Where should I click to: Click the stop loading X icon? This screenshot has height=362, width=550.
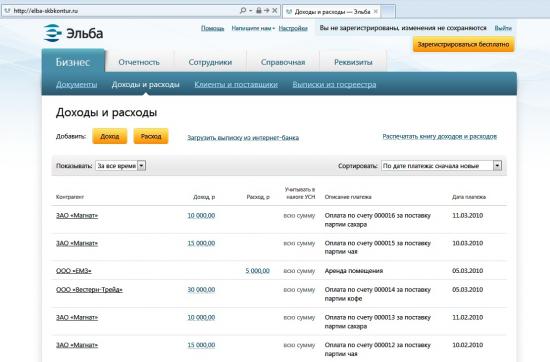point(275,11)
